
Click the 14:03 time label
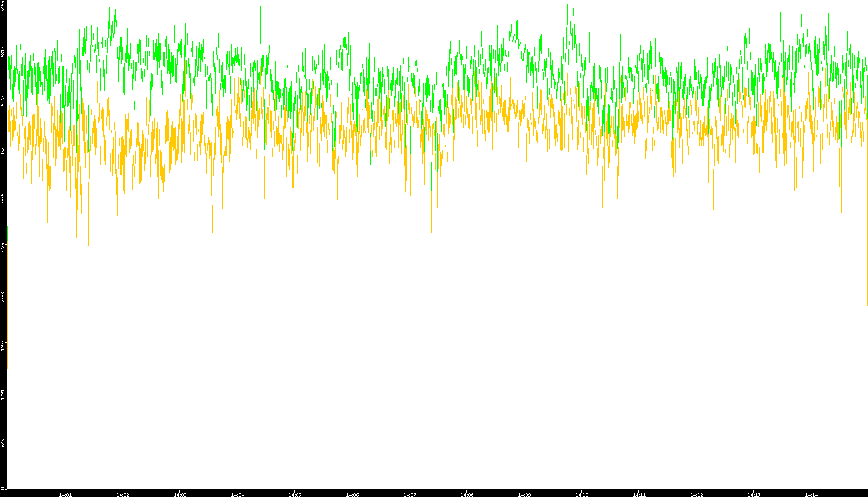tap(180, 495)
